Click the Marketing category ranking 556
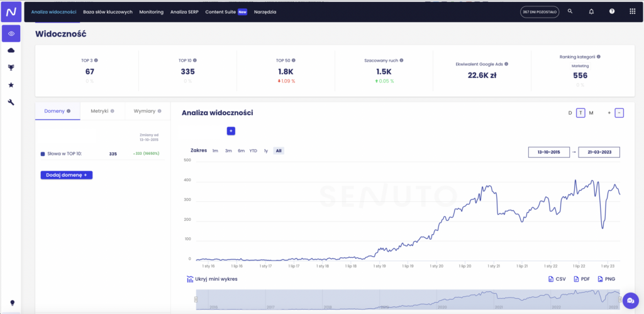The height and width of the screenshot is (314, 644). pyautogui.click(x=580, y=76)
